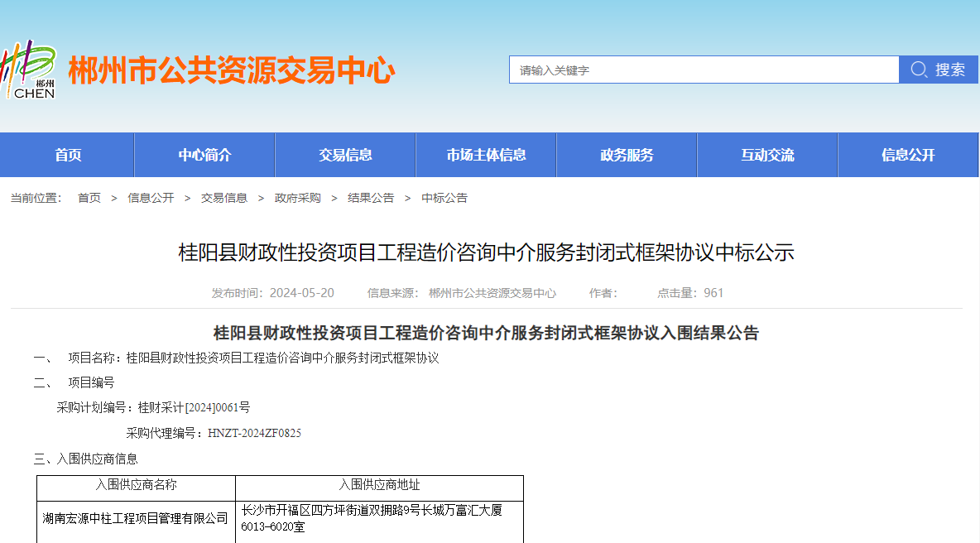This screenshot has width=980, height=543.
Task: Click the address cell 长沙市开福区四方坪街道
Action: 379,519
